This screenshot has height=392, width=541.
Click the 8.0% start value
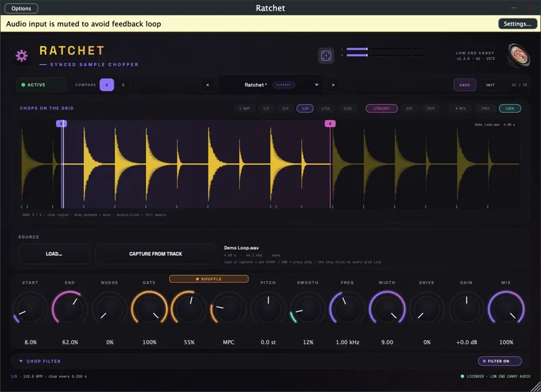[30, 342]
